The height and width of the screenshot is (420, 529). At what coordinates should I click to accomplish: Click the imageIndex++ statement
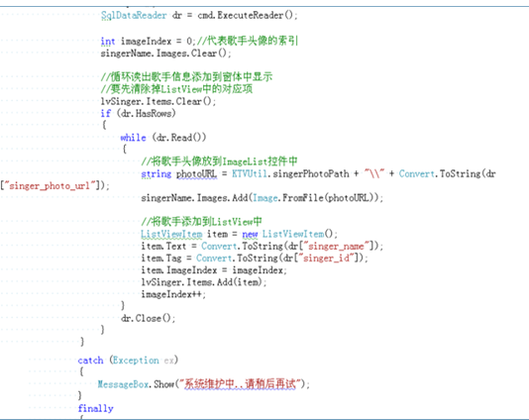tap(173, 294)
